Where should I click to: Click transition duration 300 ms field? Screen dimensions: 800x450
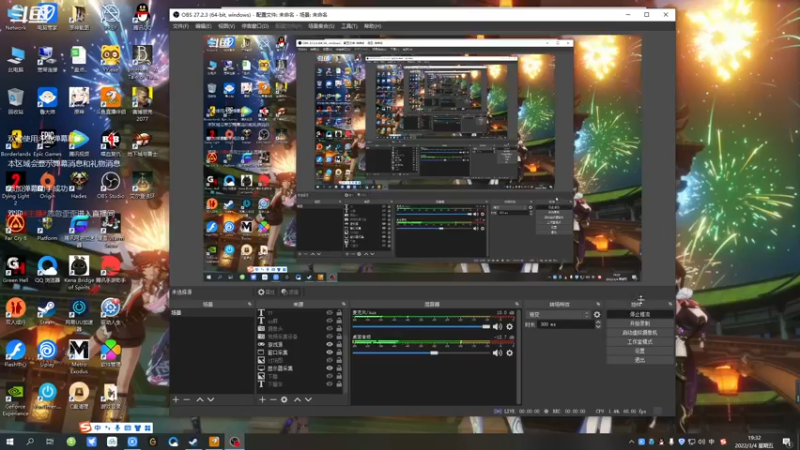(565, 324)
